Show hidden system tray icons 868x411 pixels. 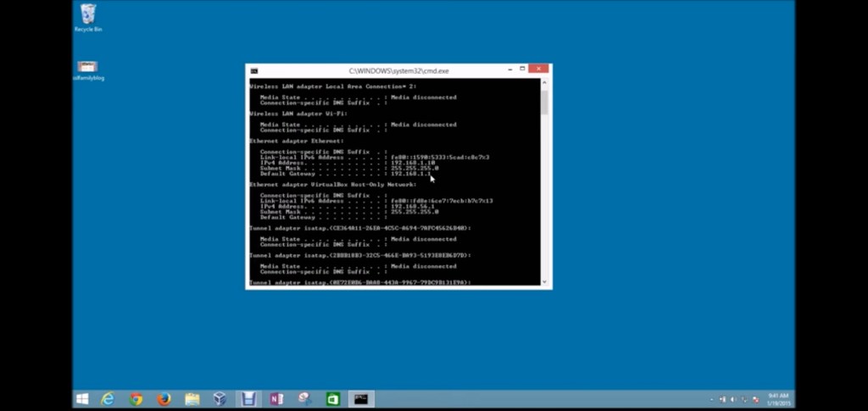[712, 399]
